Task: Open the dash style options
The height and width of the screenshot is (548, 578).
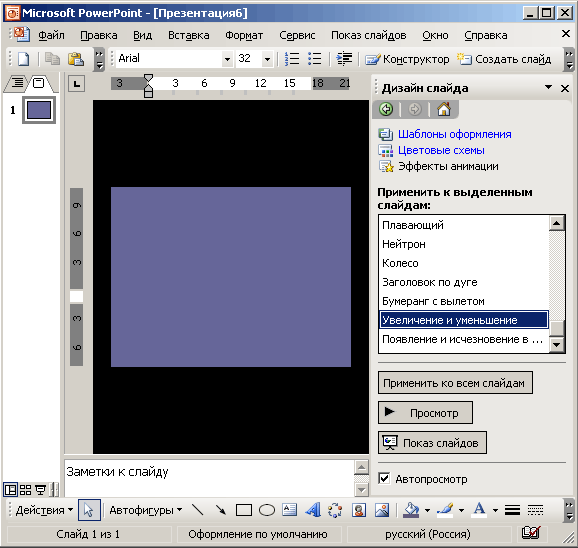Action: [x=535, y=510]
